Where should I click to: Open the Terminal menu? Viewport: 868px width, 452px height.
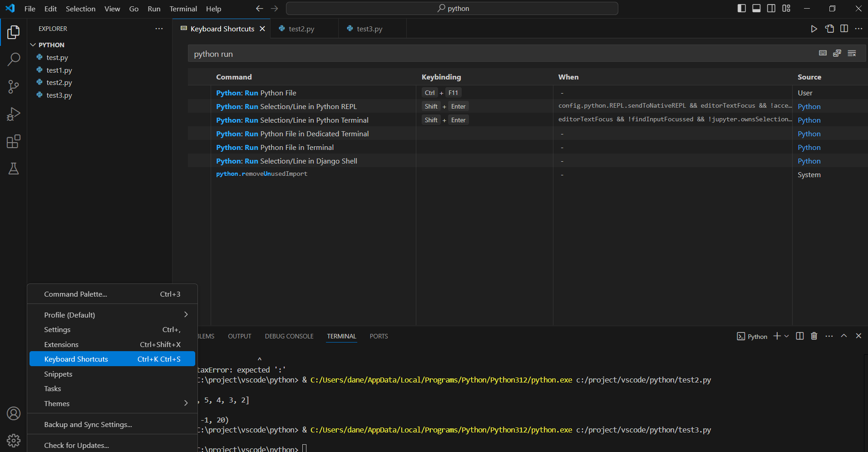[x=183, y=9]
